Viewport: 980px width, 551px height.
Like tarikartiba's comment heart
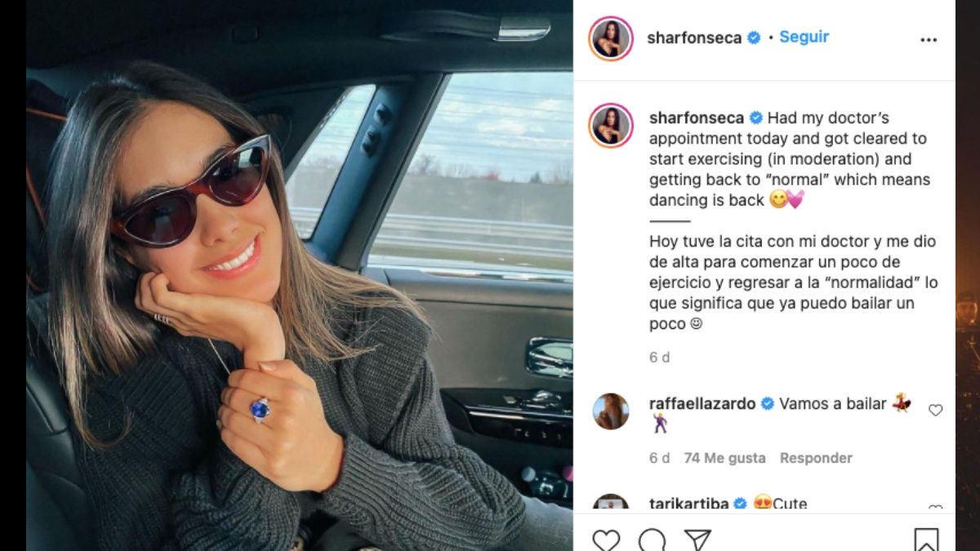[936, 508]
